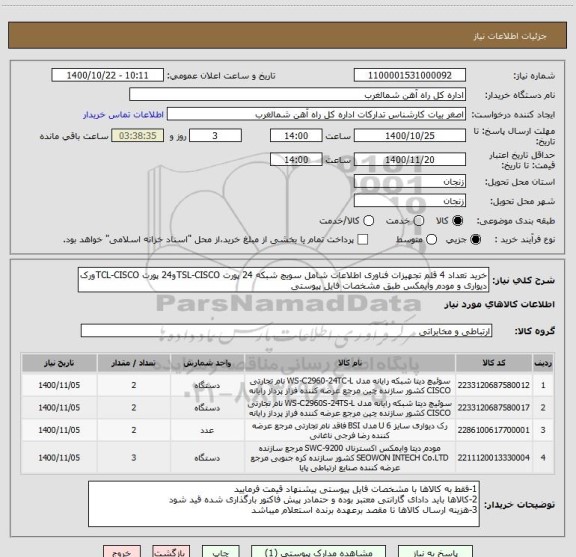Click the BSI 6U wall rack item name

[x=350, y=430]
